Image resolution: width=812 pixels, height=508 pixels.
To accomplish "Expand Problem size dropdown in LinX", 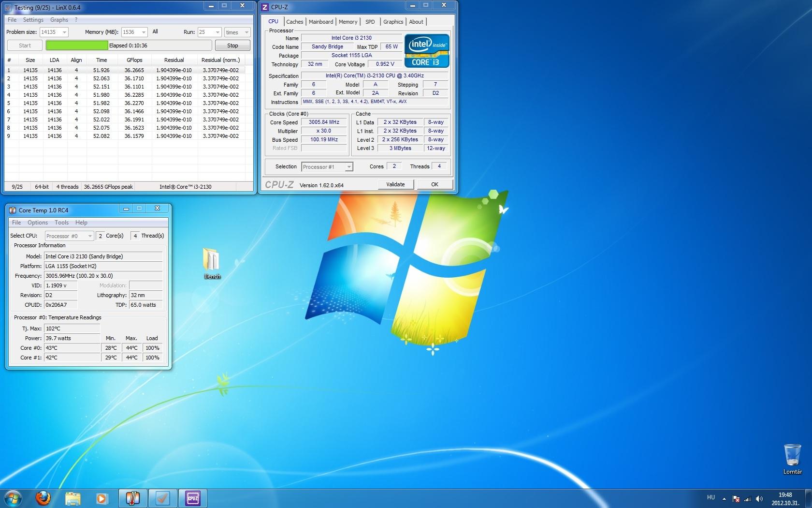I will [64, 32].
